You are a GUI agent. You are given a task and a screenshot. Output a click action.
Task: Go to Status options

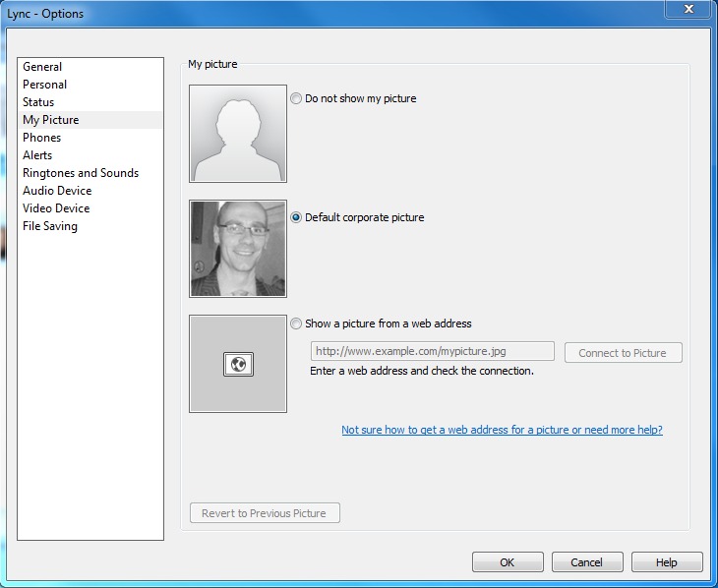90,102
